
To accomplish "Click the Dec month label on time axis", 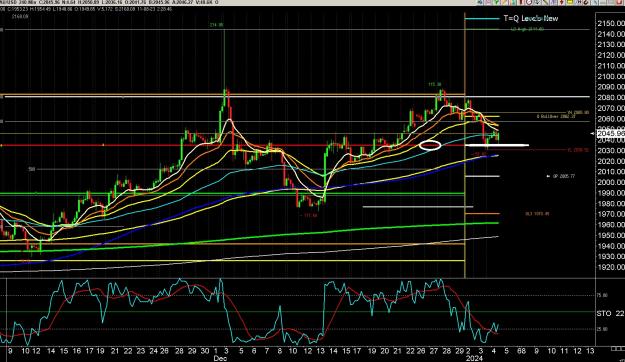I will pyautogui.click(x=220, y=358).
